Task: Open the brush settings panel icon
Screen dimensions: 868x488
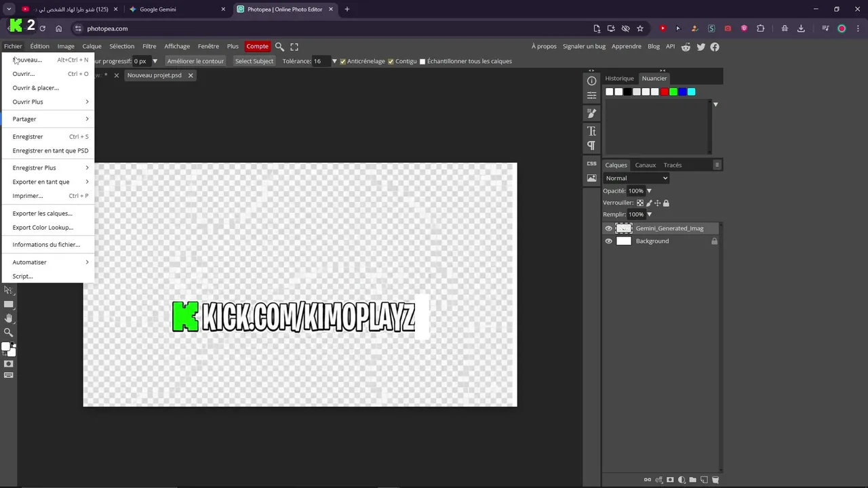Action: (591, 113)
